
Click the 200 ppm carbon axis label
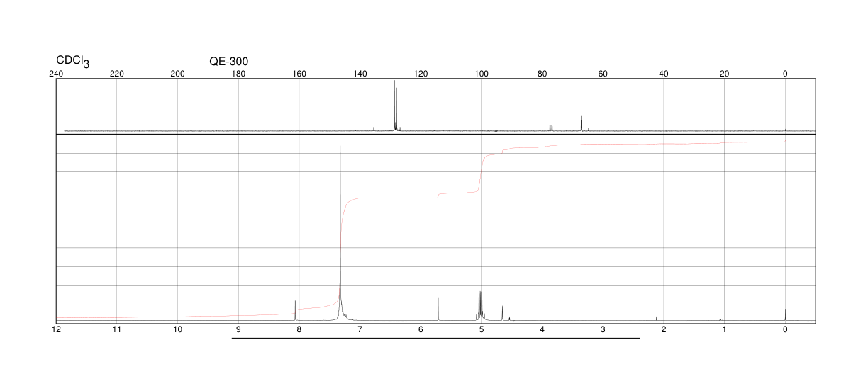(x=178, y=73)
